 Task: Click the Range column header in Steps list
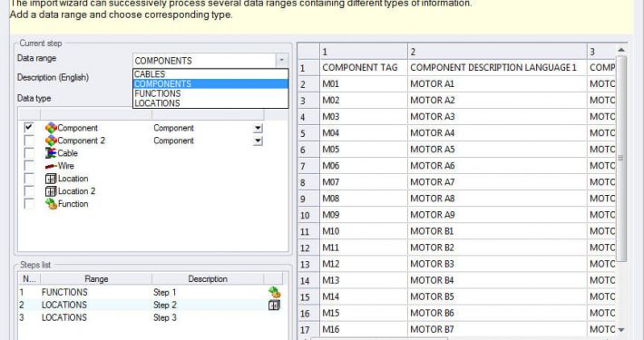point(96,279)
